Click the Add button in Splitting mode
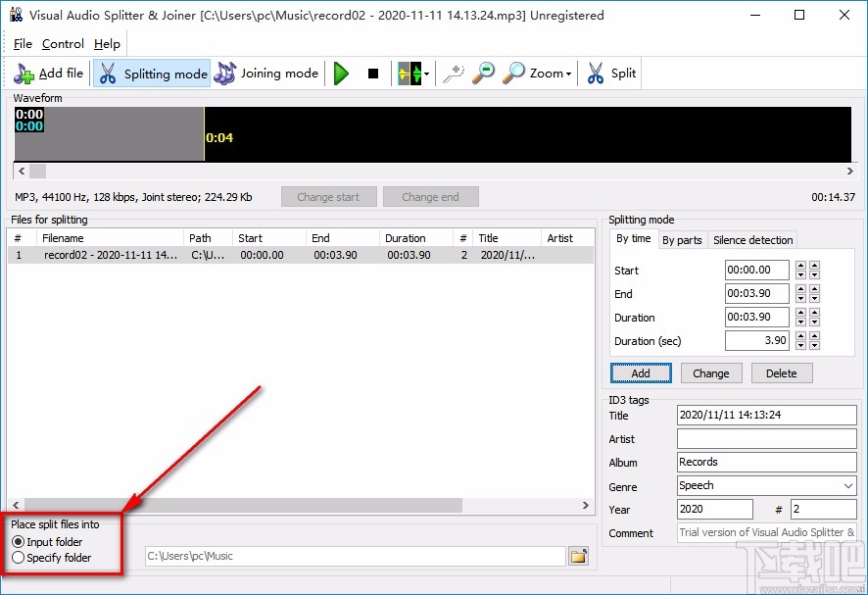Image resolution: width=868 pixels, height=595 pixels. pyautogui.click(x=641, y=373)
